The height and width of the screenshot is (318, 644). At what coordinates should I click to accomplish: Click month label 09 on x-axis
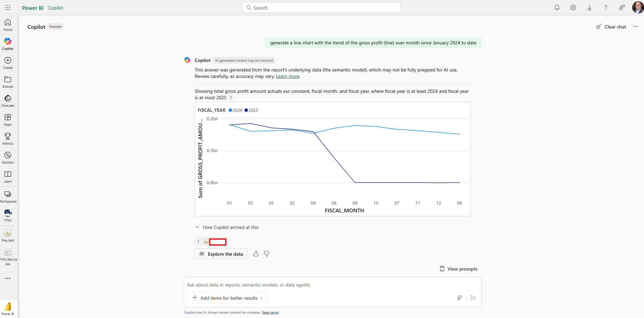[355, 203]
